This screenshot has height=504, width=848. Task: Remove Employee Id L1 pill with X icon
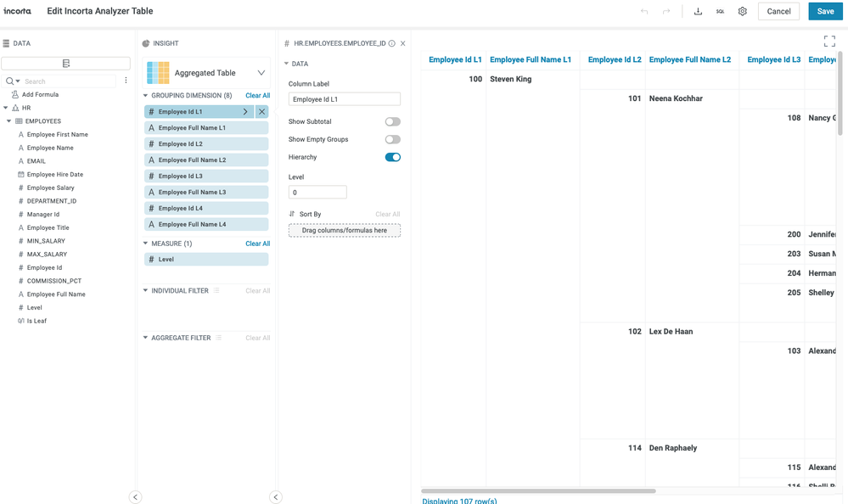tap(262, 112)
